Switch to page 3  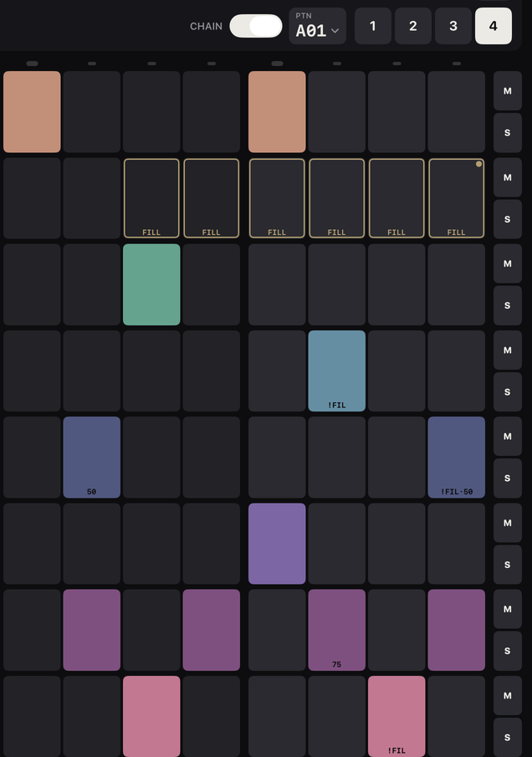pos(453,26)
